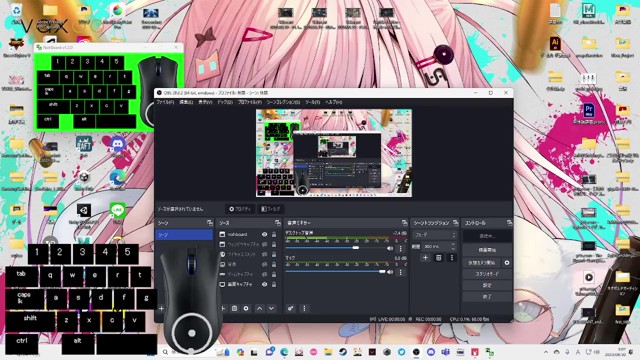This screenshot has height=360, width=640.
Task: Hide the 画面キャプチャ source with its eye icon
Action: tap(264, 284)
